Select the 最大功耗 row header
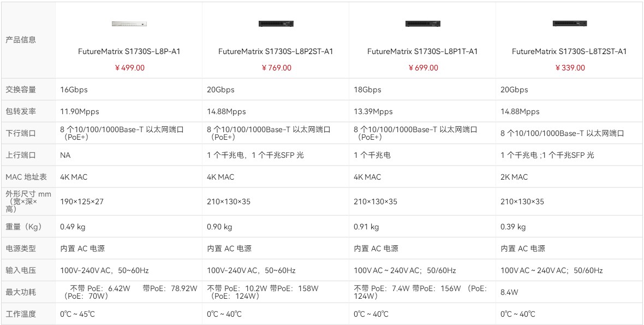This screenshot has height=325, width=644. (21, 292)
